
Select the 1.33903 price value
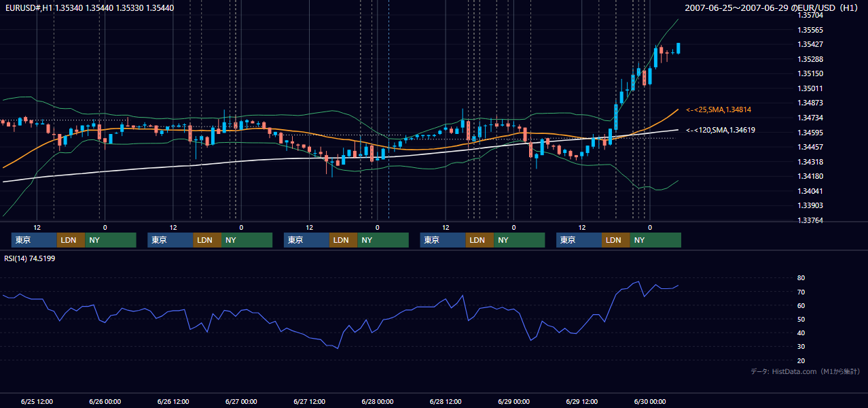[810, 205]
